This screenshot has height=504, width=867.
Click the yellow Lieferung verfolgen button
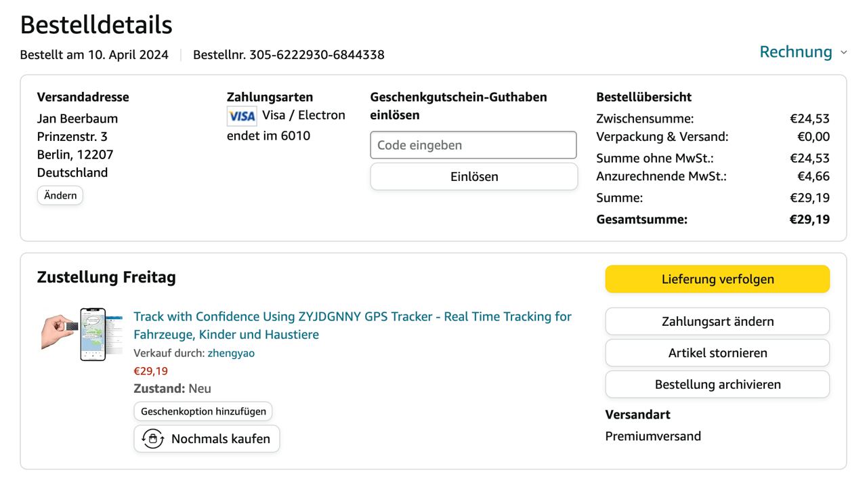717,279
